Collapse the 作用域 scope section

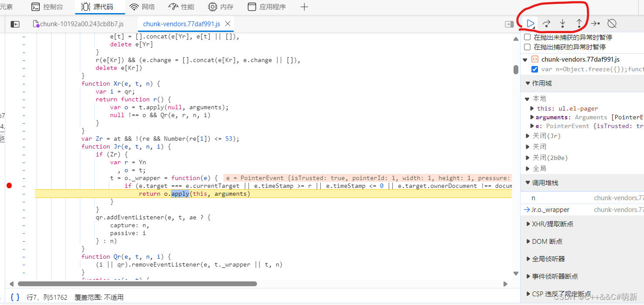528,83
